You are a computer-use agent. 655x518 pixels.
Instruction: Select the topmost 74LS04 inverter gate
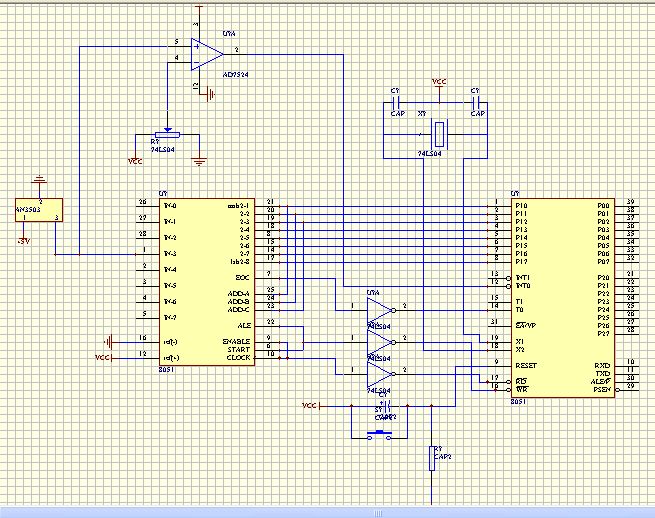coord(381,310)
